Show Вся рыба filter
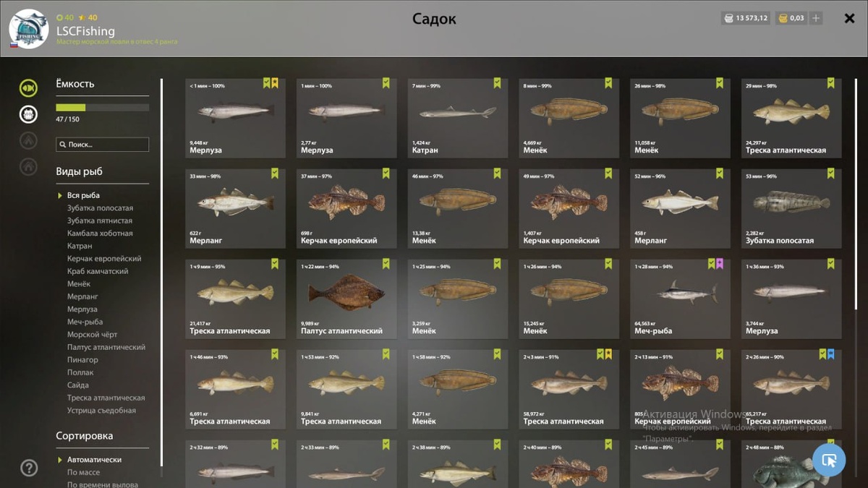868x488 pixels. point(83,195)
